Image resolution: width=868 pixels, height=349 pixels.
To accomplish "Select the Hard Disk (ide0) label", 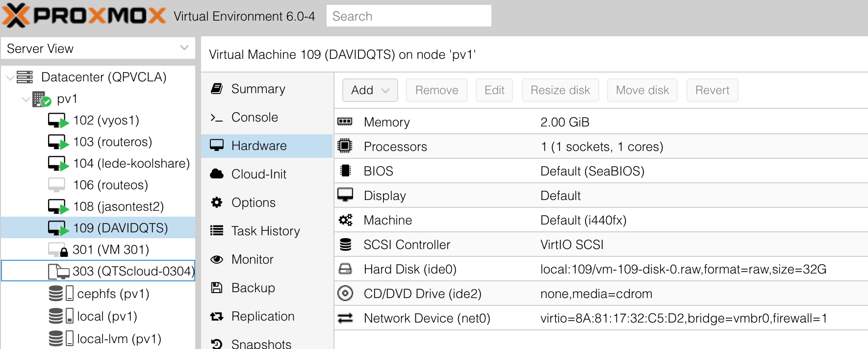I will [410, 269].
